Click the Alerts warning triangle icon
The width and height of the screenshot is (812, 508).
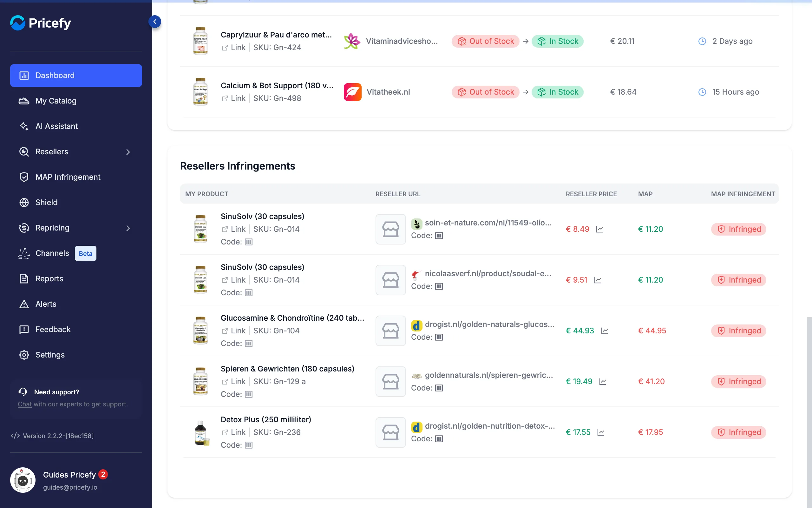tap(24, 304)
